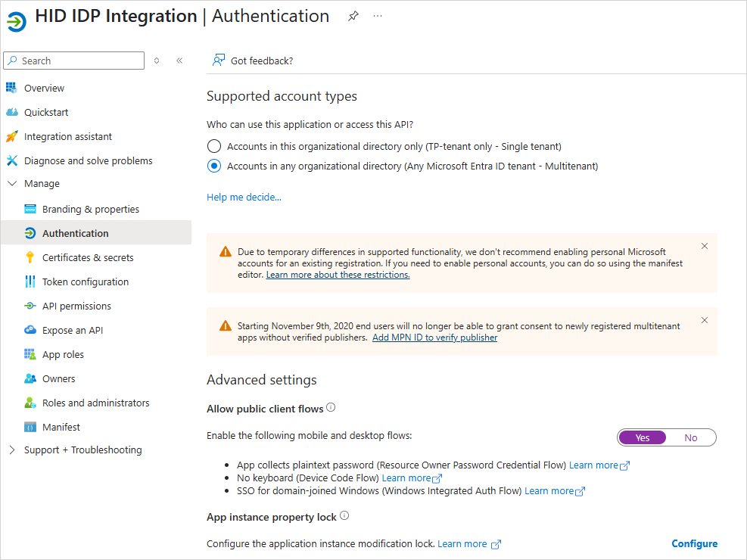Dismiss the November 9th multitenant warning
The width and height of the screenshot is (747, 560).
click(x=705, y=320)
